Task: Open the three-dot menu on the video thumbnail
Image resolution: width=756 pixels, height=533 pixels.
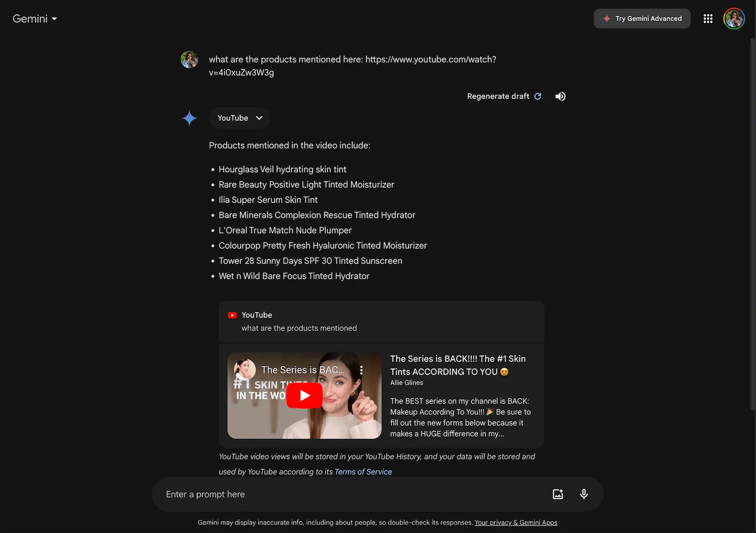Action: point(361,369)
